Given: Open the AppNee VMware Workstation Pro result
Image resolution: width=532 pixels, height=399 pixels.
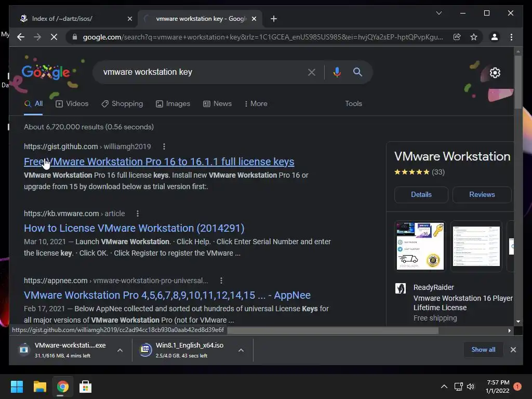Looking at the screenshot, I should (x=167, y=295).
